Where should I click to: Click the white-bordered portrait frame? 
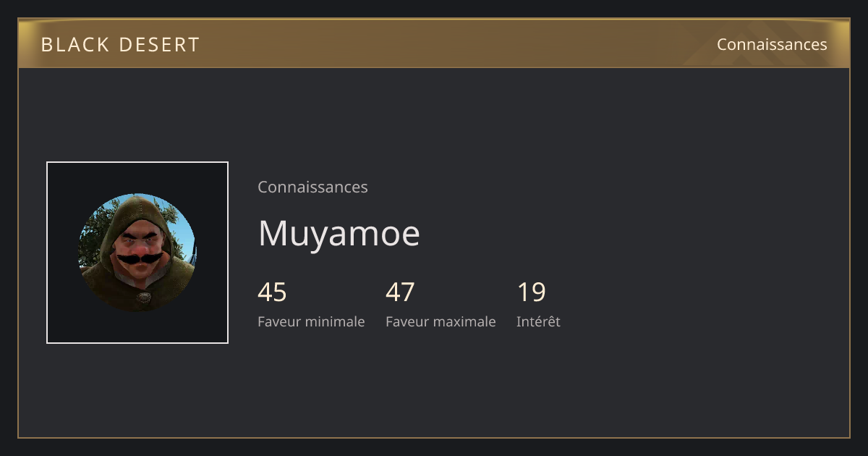(137, 253)
